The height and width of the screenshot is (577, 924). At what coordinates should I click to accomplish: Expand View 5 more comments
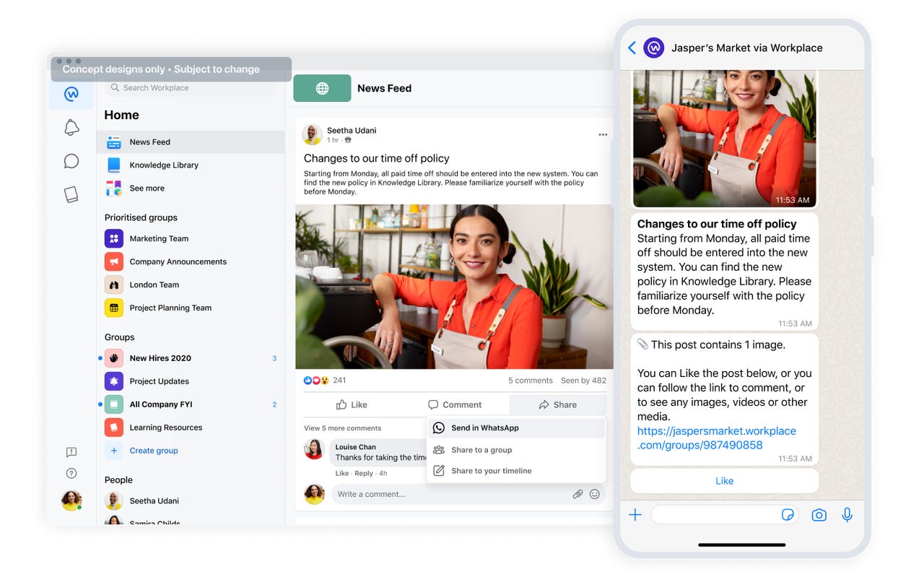342,428
